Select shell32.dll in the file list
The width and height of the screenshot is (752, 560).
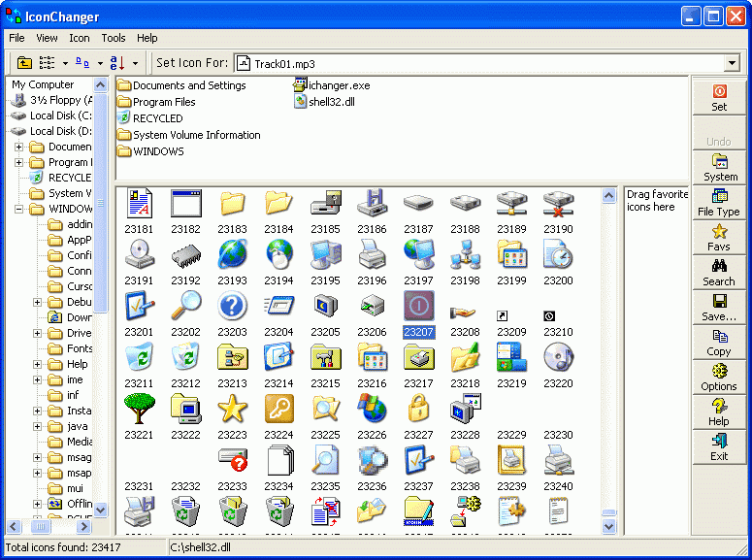(325, 102)
